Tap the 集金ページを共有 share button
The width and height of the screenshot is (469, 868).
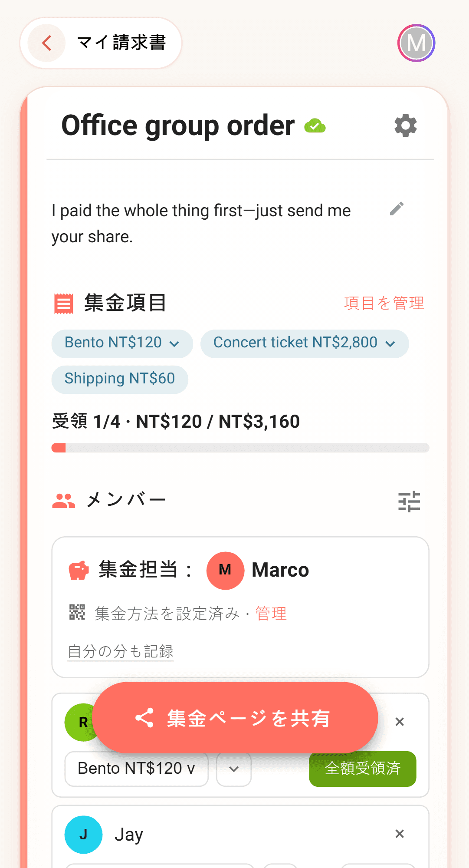235,718
